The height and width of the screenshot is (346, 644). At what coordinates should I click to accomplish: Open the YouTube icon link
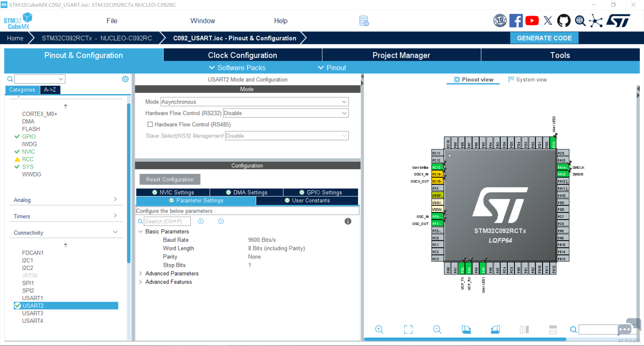click(x=532, y=21)
